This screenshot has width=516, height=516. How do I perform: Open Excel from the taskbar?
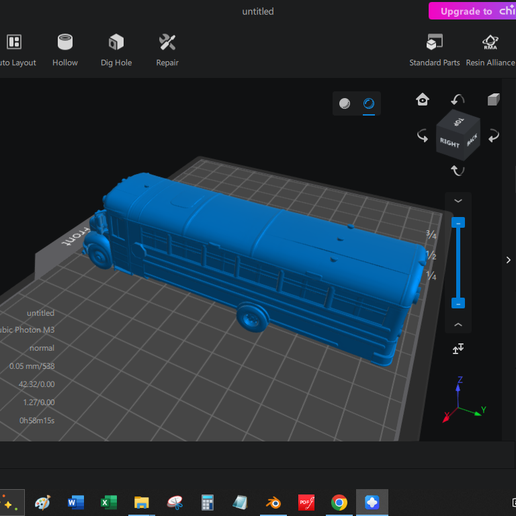tap(109, 502)
